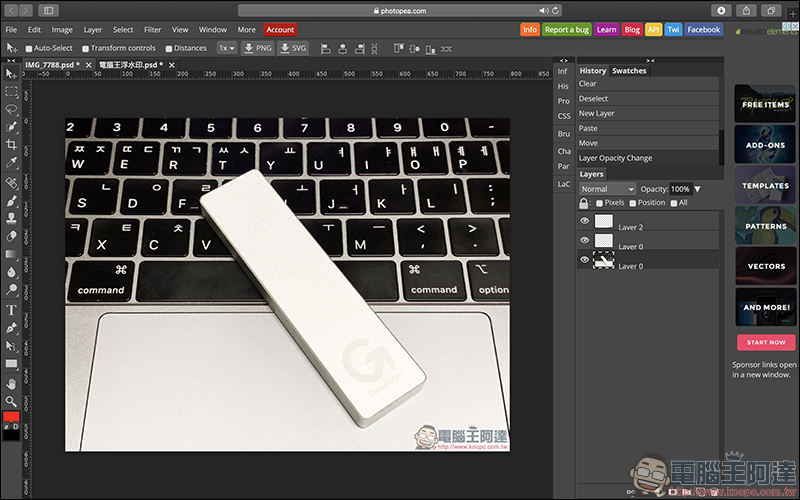Click the START NOW ad button

[x=766, y=342]
